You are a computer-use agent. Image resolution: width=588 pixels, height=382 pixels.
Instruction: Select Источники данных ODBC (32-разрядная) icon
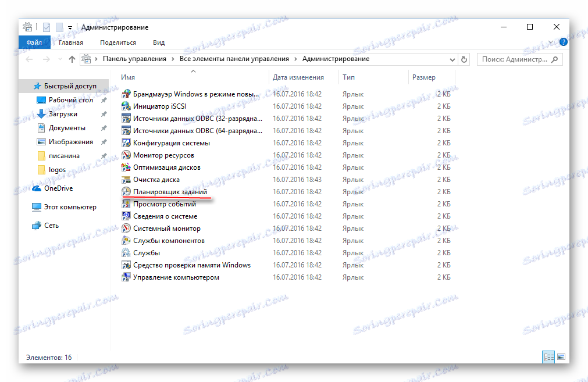[126, 119]
